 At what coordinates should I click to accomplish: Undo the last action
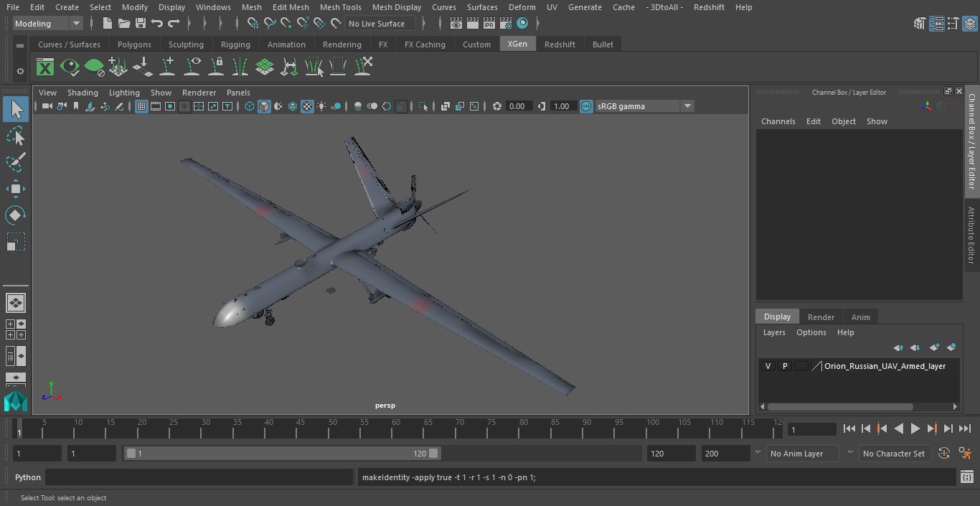(156, 24)
